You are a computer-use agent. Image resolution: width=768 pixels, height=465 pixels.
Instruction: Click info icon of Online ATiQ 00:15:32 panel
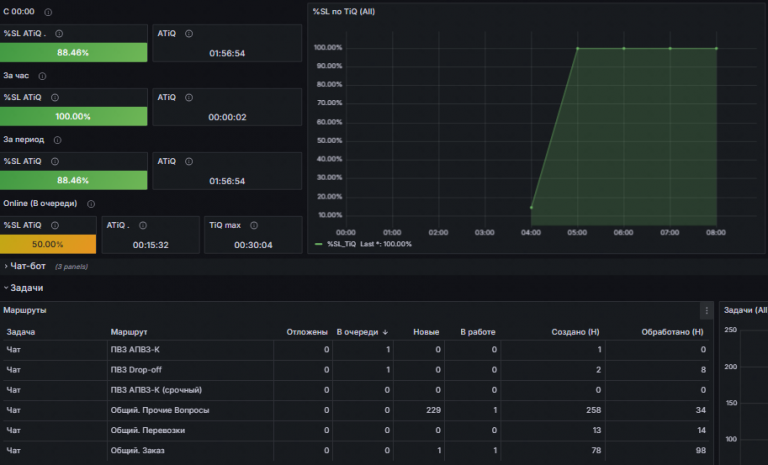(x=143, y=225)
